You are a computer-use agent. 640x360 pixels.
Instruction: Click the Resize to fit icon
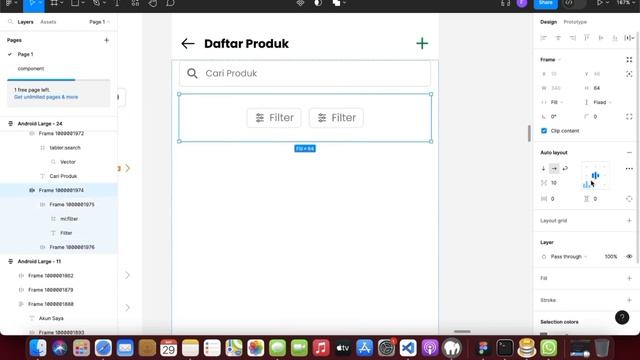click(629, 60)
